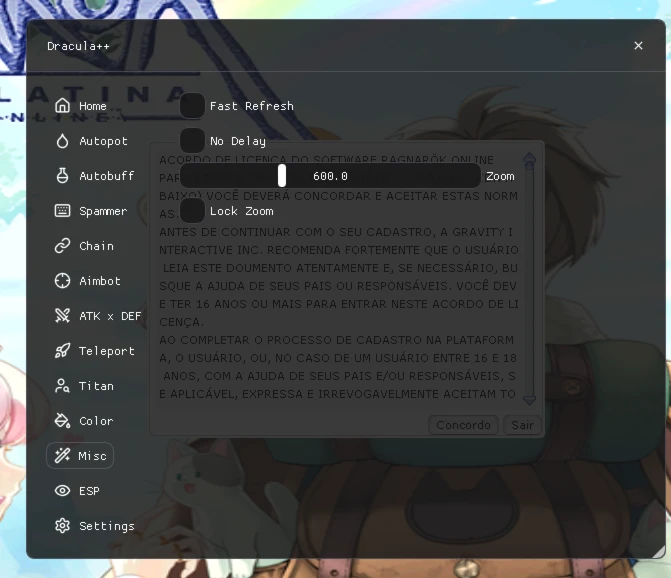This screenshot has width=671, height=578.
Task: Click the Dracula++ window resize grip
Action: pyautogui.click(x=658, y=551)
